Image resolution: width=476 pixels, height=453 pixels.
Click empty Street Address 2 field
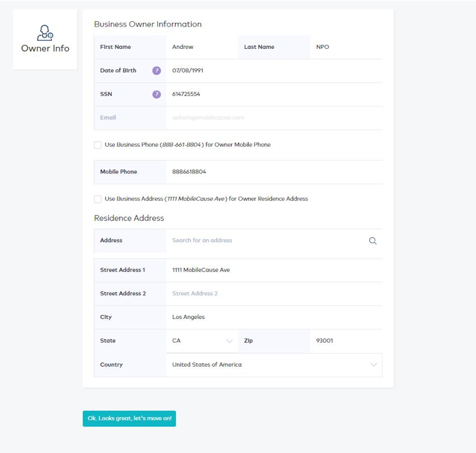click(274, 294)
